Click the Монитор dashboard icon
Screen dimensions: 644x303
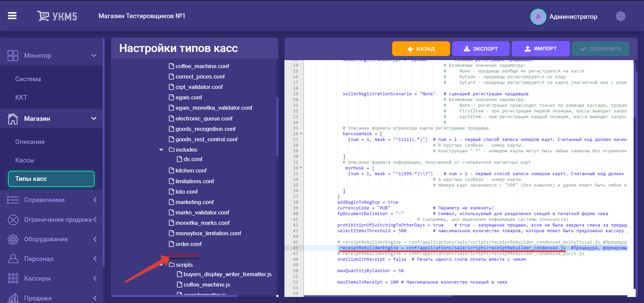click(13, 55)
